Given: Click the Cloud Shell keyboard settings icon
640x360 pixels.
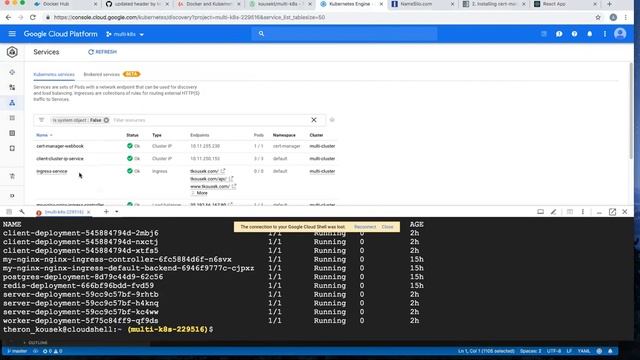Looking at the screenshot, I should 9,212.
